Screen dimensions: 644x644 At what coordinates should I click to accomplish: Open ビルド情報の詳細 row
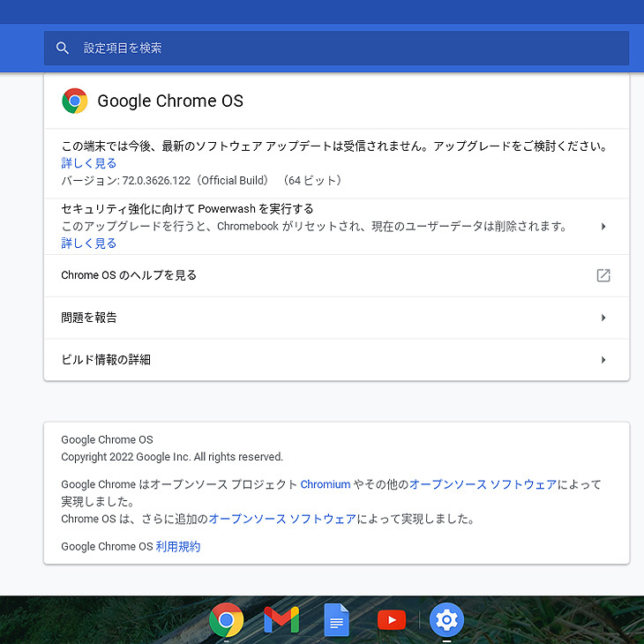point(336,360)
